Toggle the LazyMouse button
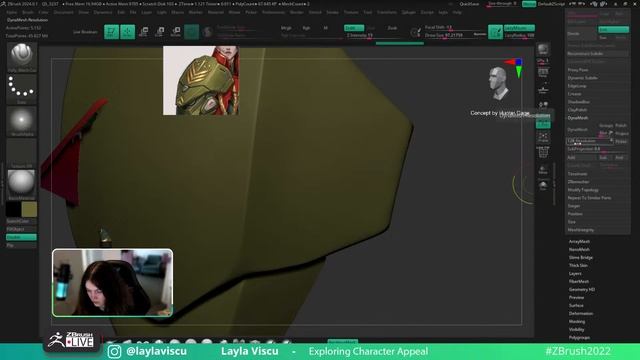640x360 pixels. coord(519,28)
